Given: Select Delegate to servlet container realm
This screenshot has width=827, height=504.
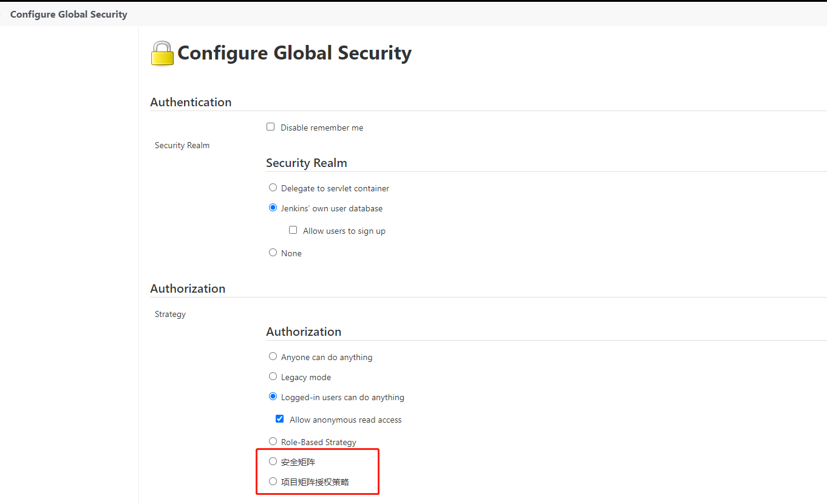Looking at the screenshot, I should coord(273,187).
